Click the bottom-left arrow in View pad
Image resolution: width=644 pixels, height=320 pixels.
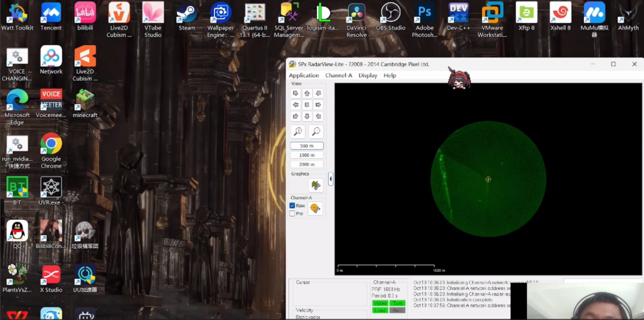pos(295,117)
